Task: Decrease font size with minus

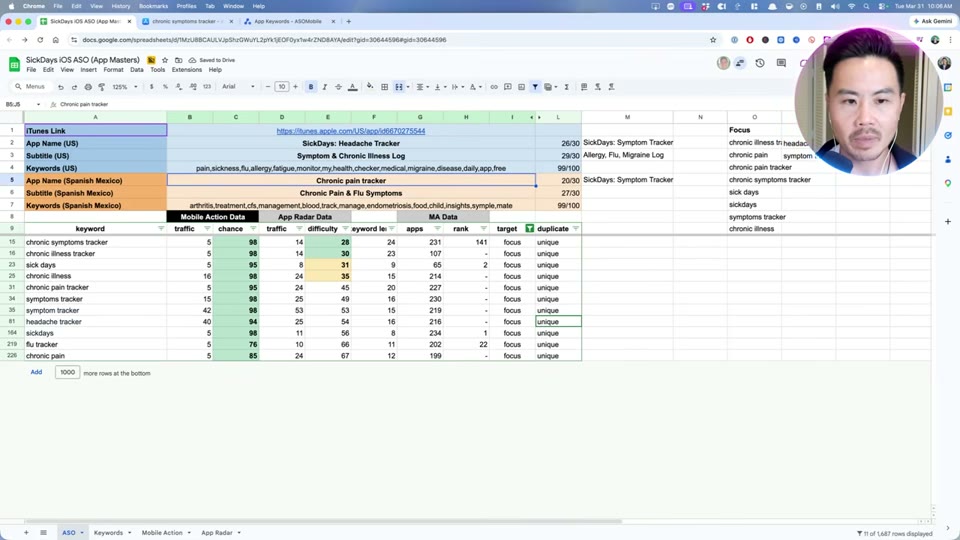Action: [268, 87]
